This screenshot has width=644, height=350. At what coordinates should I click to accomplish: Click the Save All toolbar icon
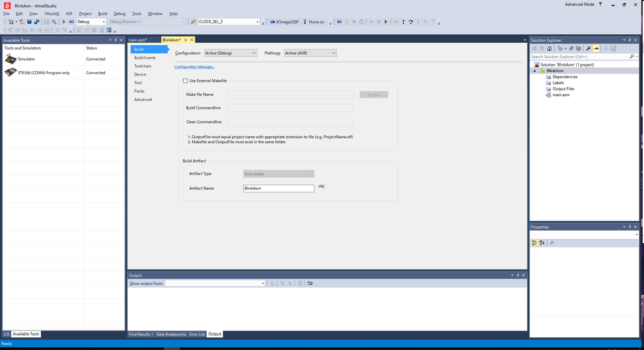(x=36, y=22)
